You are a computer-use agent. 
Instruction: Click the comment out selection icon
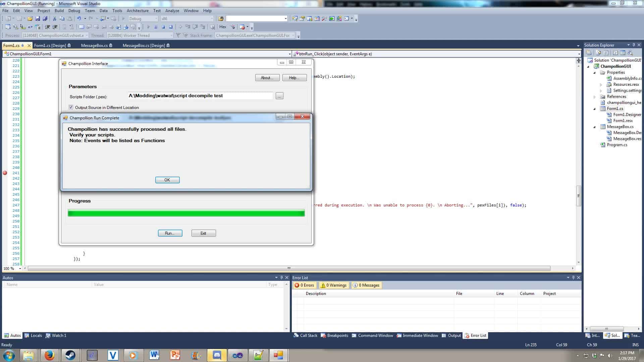[x=64, y=27]
